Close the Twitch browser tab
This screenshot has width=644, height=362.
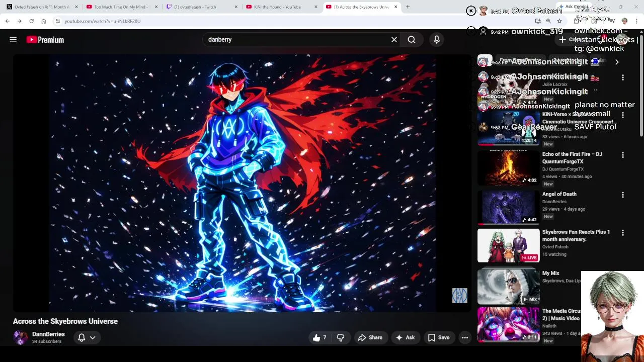(236, 7)
